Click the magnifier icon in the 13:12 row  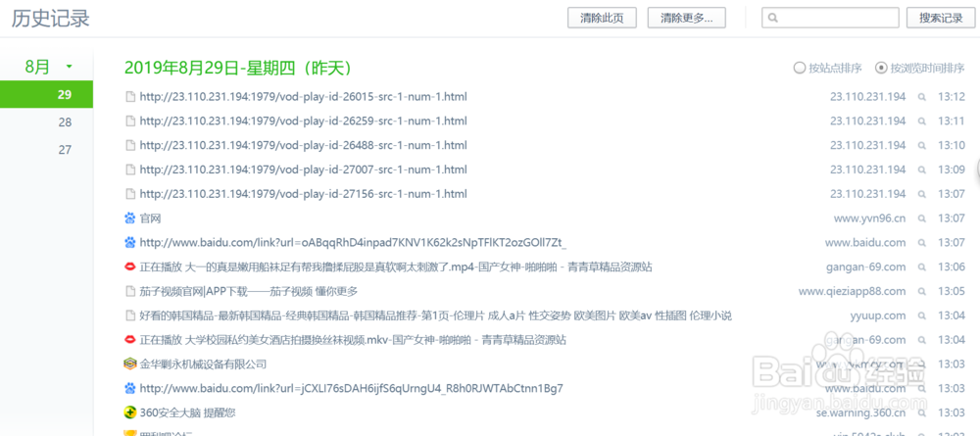(x=921, y=97)
